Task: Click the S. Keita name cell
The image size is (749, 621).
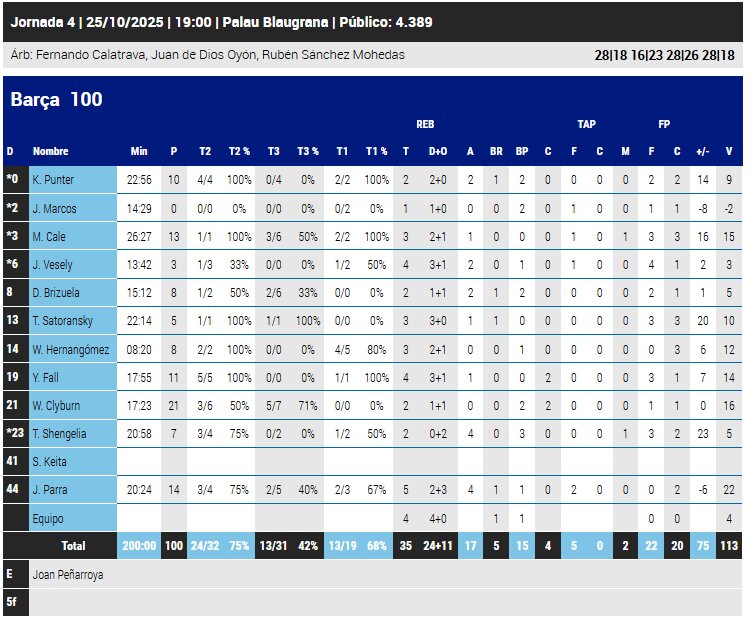Action: point(49,462)
